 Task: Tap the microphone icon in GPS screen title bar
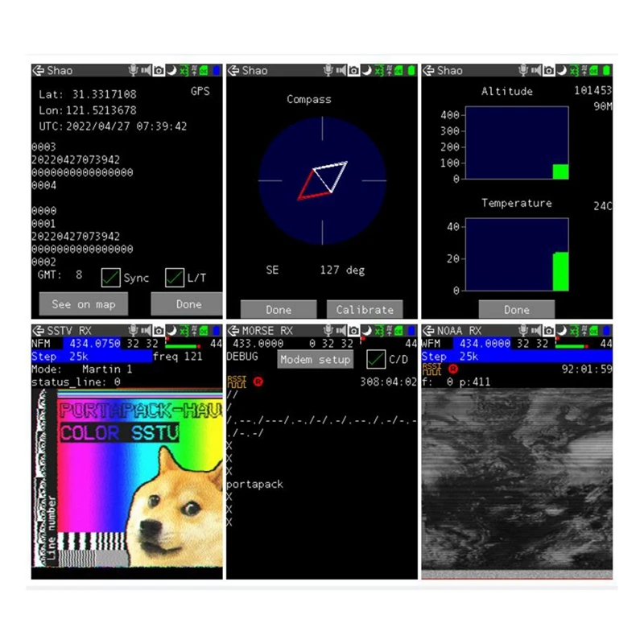coord(133,71)
